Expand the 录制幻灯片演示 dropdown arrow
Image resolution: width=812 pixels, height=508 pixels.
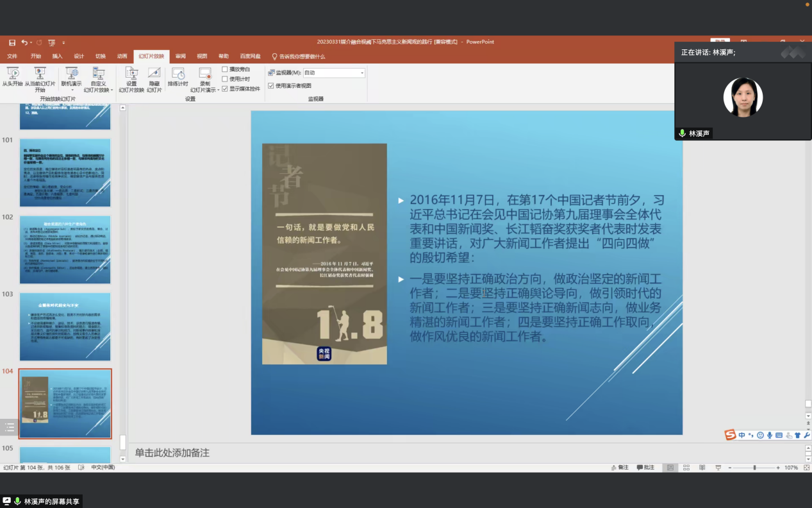coord(219,90)
